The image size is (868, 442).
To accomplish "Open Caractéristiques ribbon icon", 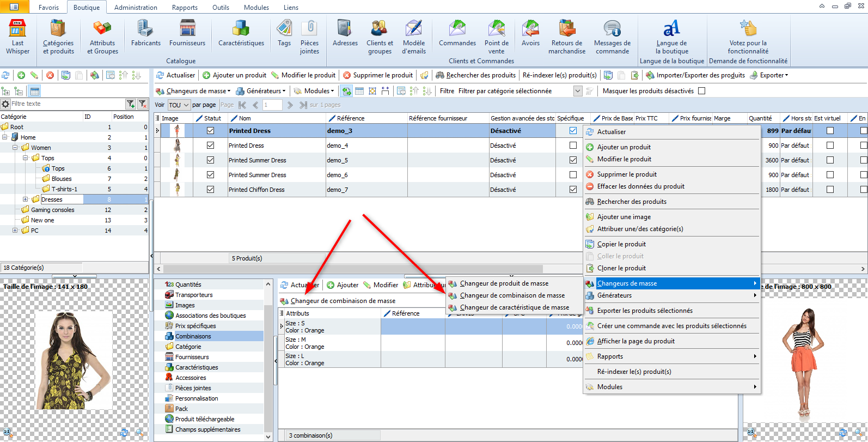I will click(x=241, y=33).
